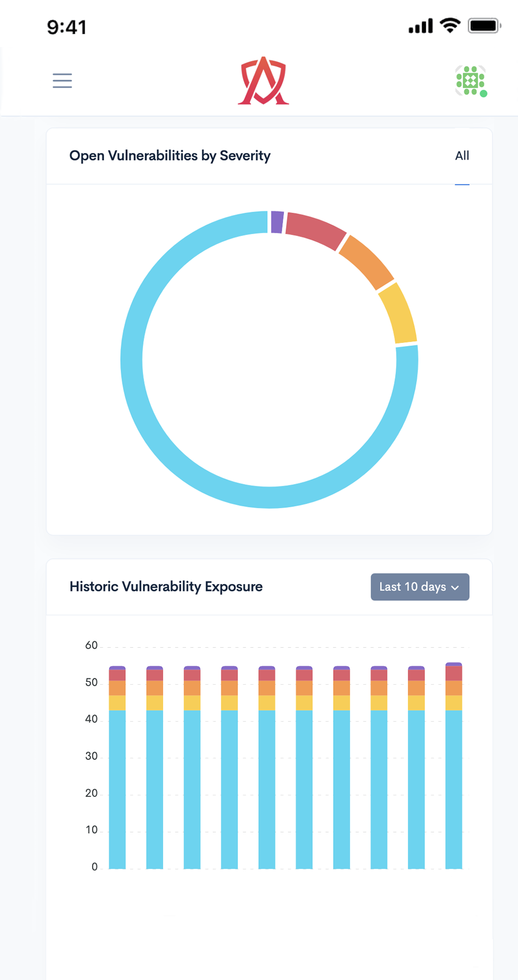
Task: Open the Last 10 days dropdown
Action: [x=419, y=587]
